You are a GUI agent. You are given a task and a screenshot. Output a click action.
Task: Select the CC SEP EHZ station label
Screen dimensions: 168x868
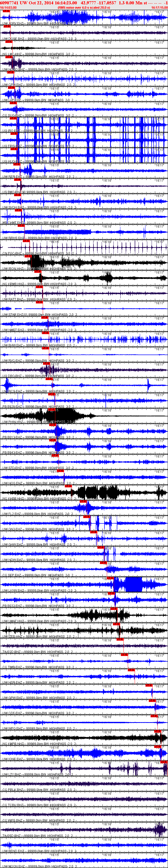38,575
